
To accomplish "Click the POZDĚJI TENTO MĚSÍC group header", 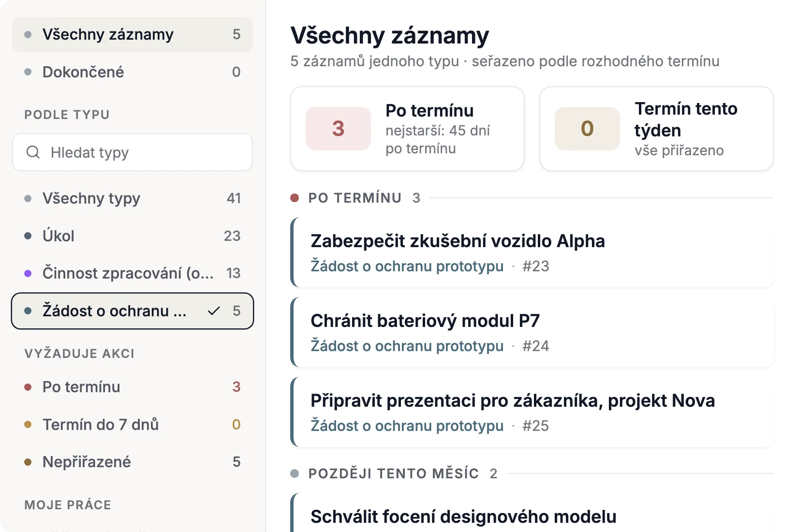I will point(394,473).
